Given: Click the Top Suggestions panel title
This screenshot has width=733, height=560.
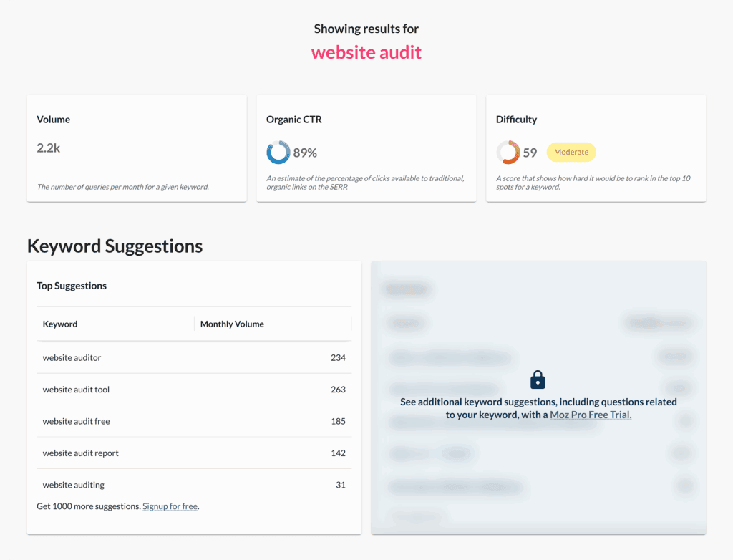Looking at the screenshot, I should click(72, 286).
